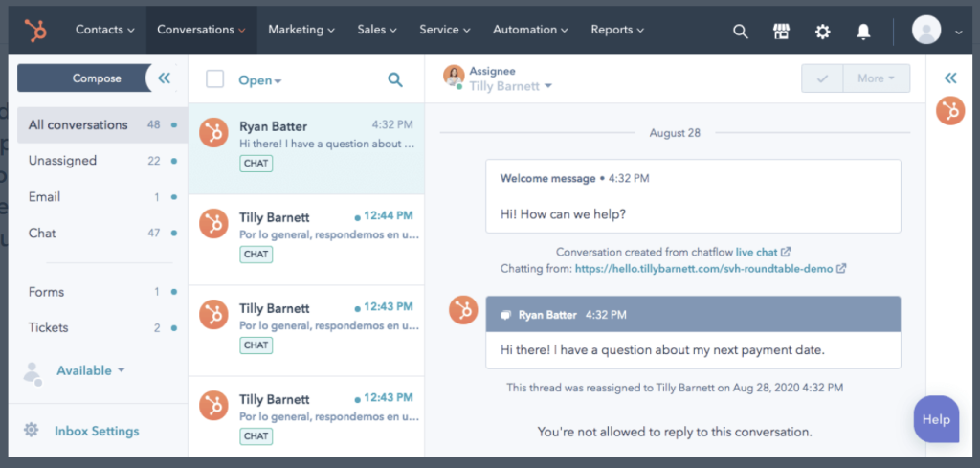980x468 pixels.
Task: Open the global search magnifier in top navigation
Action: pos(740,32)
